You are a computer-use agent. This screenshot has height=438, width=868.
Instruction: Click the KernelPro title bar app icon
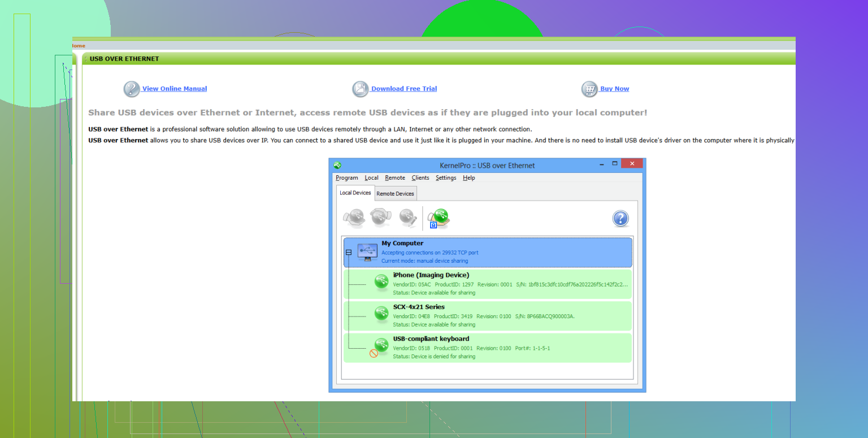[337, 166]
